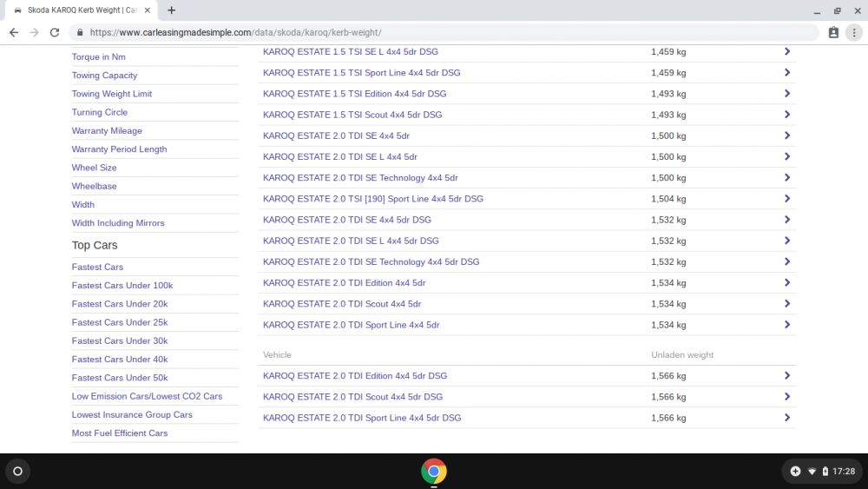Screen dimensions: 868x489
Task: Open Turning Circle sidebar link
Action: click(100, 112)
